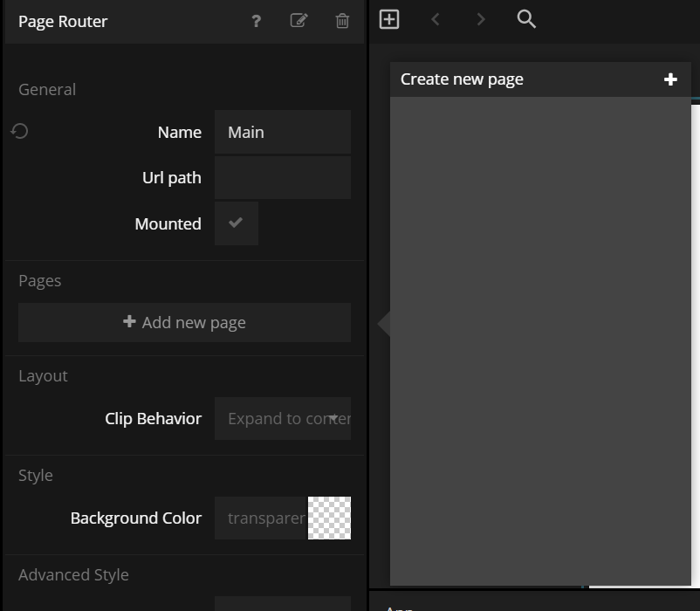Click the Add new page button

pyautogui.click(x=184, y=323)
